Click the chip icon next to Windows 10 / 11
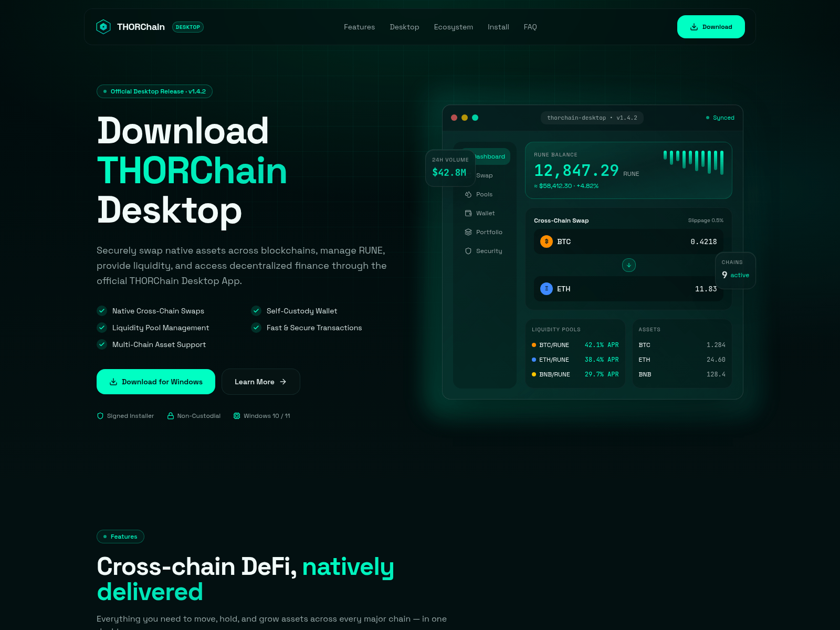This screenshot has width=840, height=630. (x=237, y=416)
